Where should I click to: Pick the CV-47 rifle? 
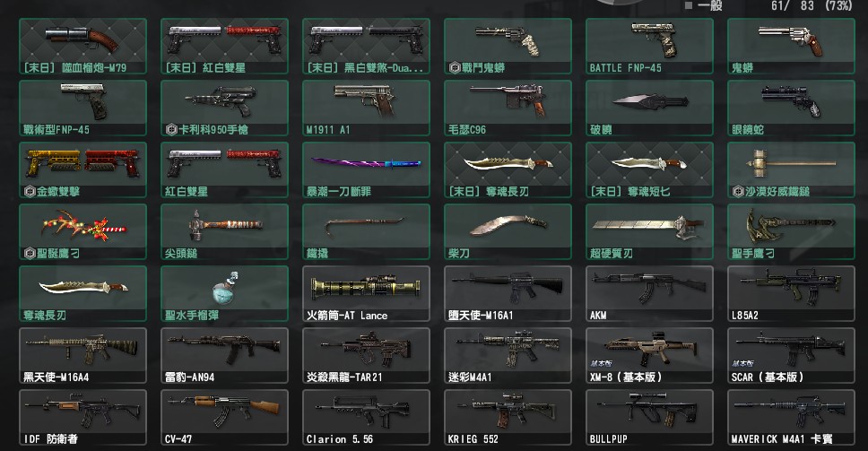tap(224, 418)
